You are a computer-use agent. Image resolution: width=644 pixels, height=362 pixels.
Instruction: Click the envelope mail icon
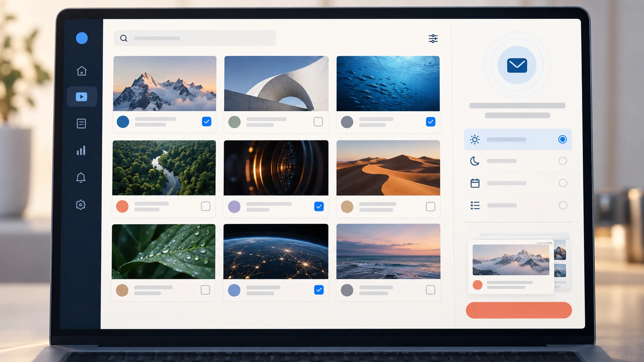517,65
